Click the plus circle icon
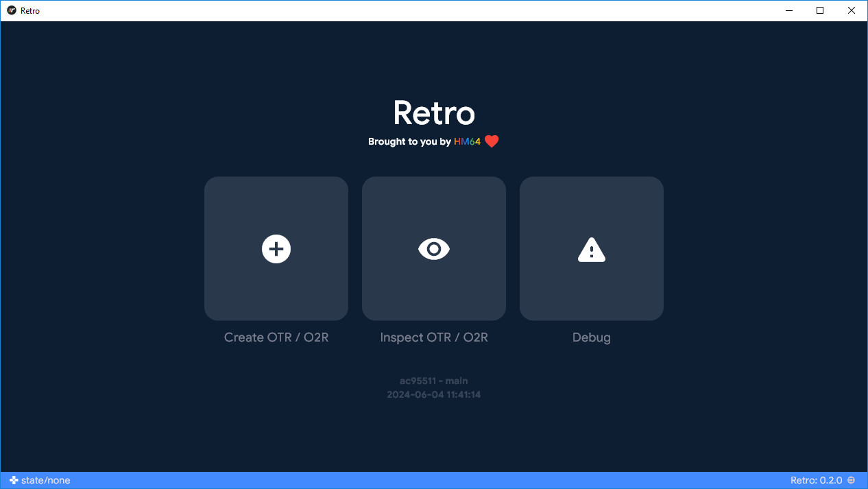 point(276,248)
